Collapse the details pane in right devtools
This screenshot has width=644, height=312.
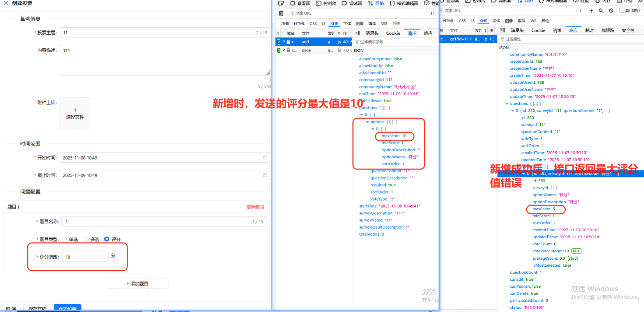(502, 30)
